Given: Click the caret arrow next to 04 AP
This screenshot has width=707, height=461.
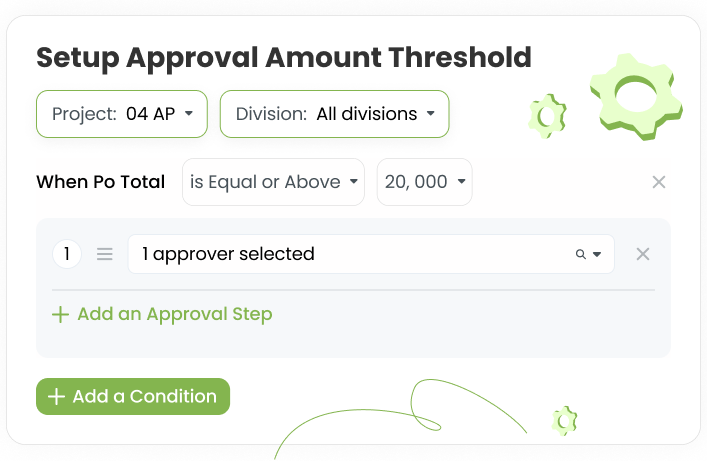Looking at the screenshot, I should coord(189,114).
